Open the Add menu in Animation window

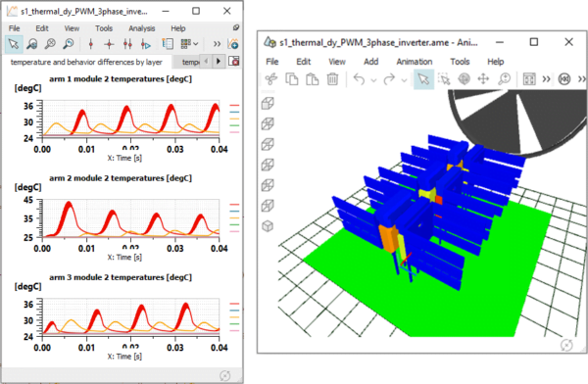[x=370, y=62]
